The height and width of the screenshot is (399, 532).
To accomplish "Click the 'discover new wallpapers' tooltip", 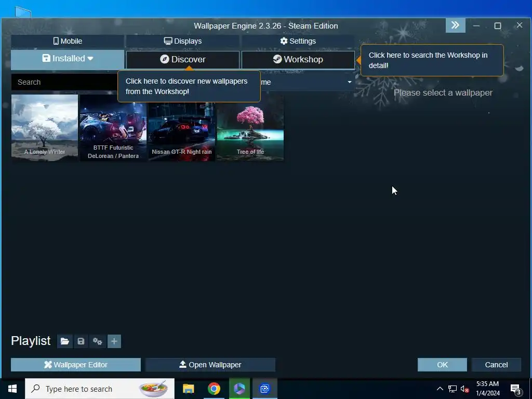I will 189,86.
